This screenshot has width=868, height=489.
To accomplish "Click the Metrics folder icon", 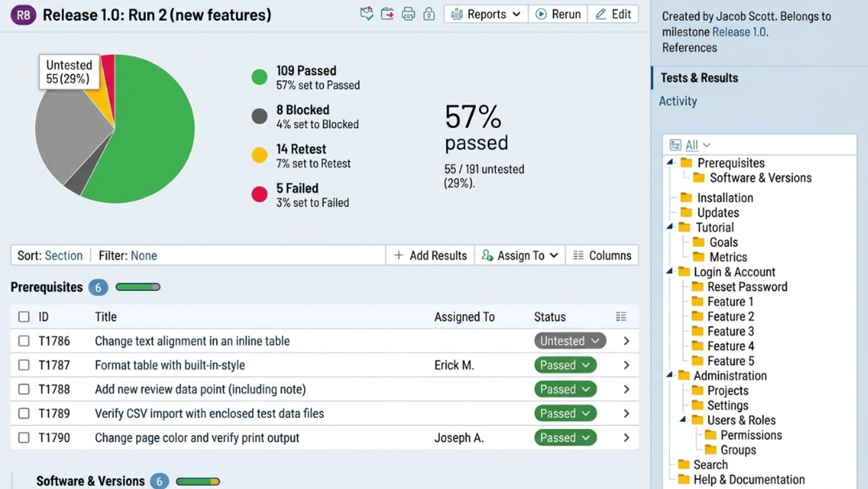I will click(x=699, y=256).
